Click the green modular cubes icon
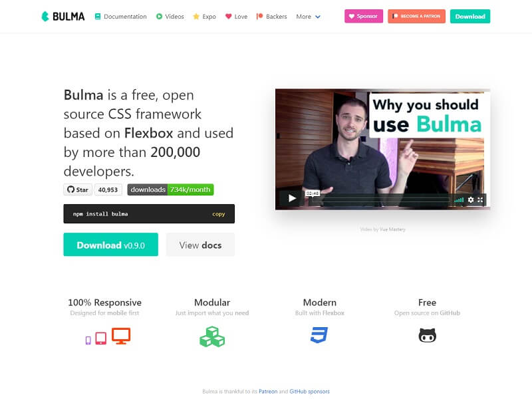Viewport: 532px width, 399px height. tap(212, 336)
